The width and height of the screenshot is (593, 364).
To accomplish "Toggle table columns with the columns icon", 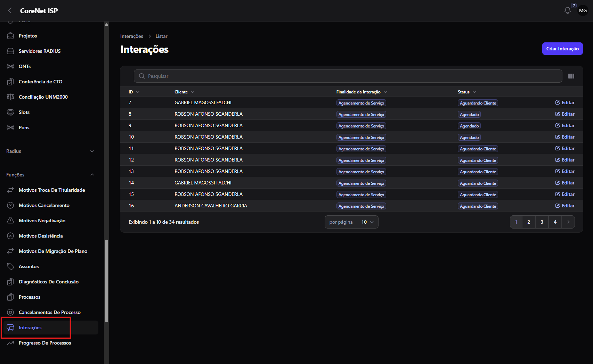I will tap(571, 76).
